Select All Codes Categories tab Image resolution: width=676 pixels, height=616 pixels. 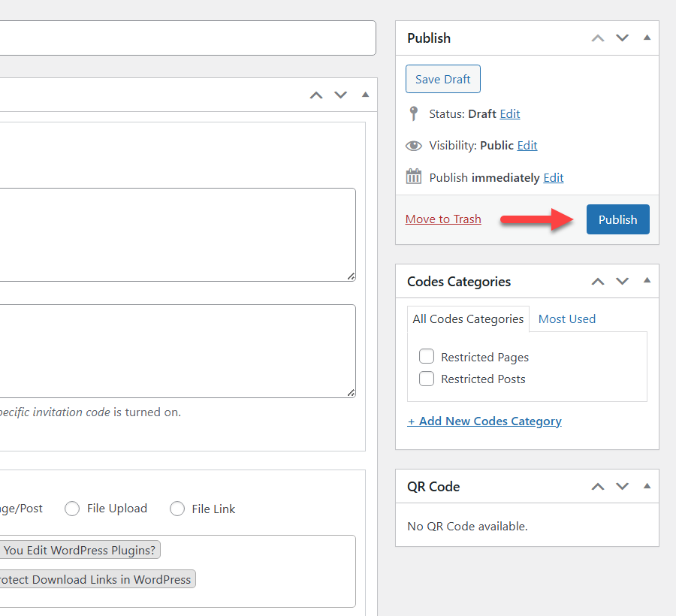pos(468,319)
